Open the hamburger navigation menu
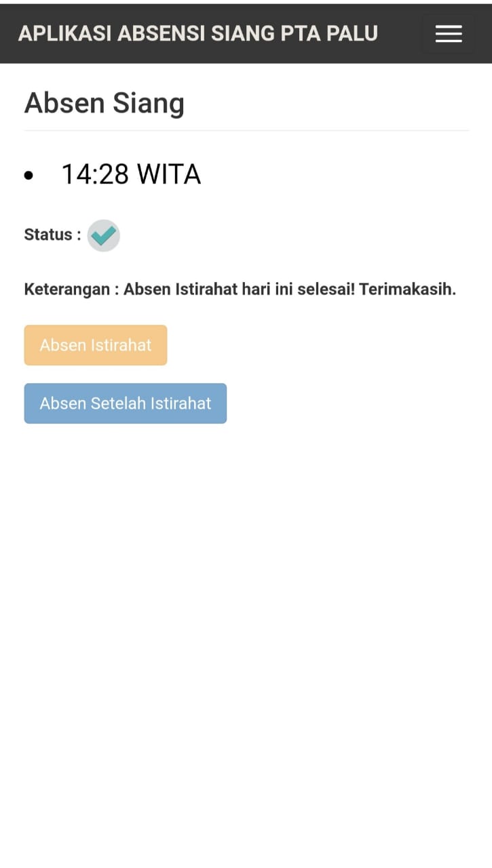492x868 pixels. pos(449,34)
